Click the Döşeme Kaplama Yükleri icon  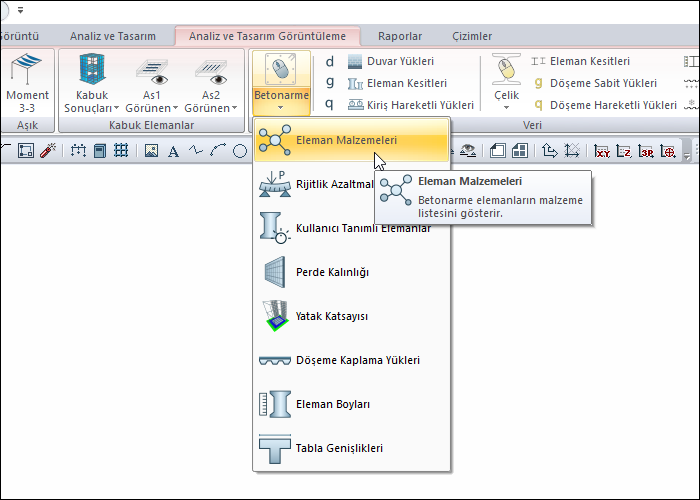coord(272,360)
